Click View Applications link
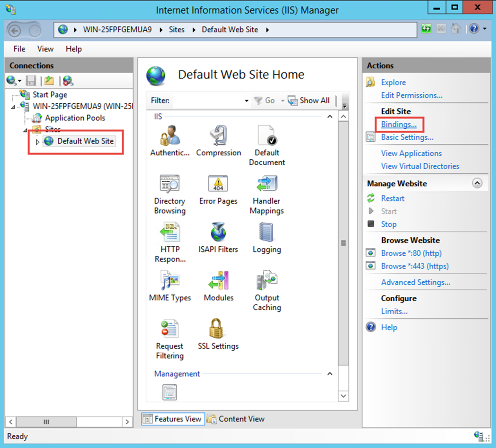This screenshot has height=448, width=496. pyautogui.click(x=411, y=153)
